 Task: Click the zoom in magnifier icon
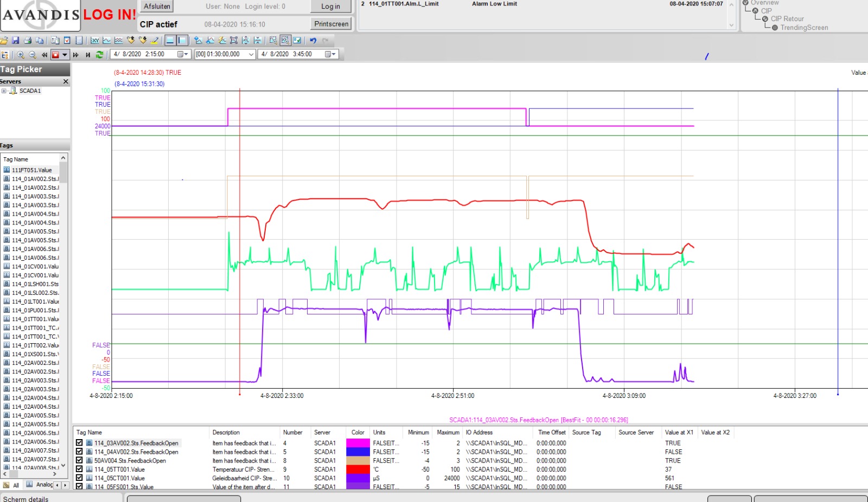coord(21,55)
